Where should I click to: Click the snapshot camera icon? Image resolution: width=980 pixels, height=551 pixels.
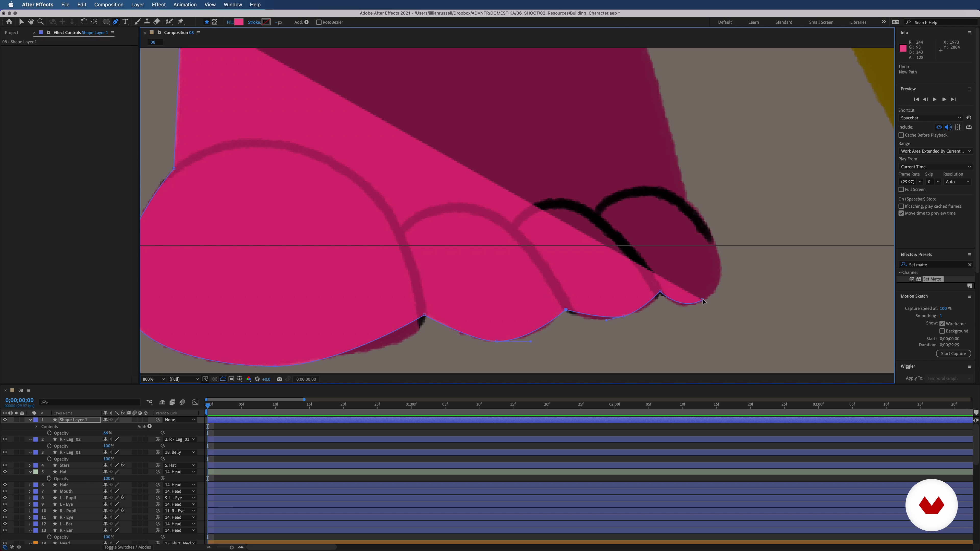pos(279,379)
